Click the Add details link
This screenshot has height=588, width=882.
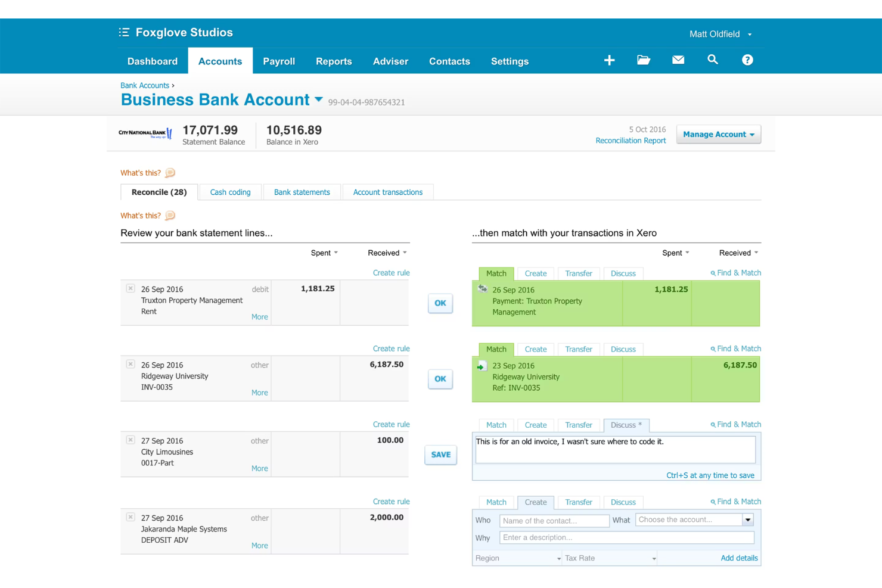click(739, 558)
